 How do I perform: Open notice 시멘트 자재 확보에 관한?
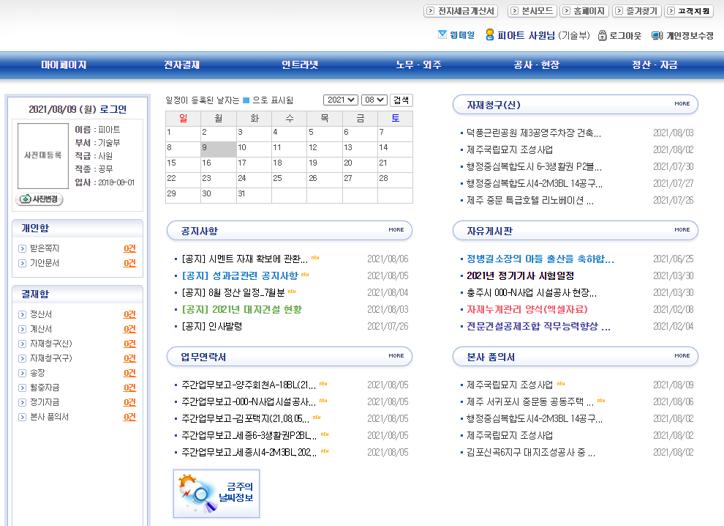[244, 259]
